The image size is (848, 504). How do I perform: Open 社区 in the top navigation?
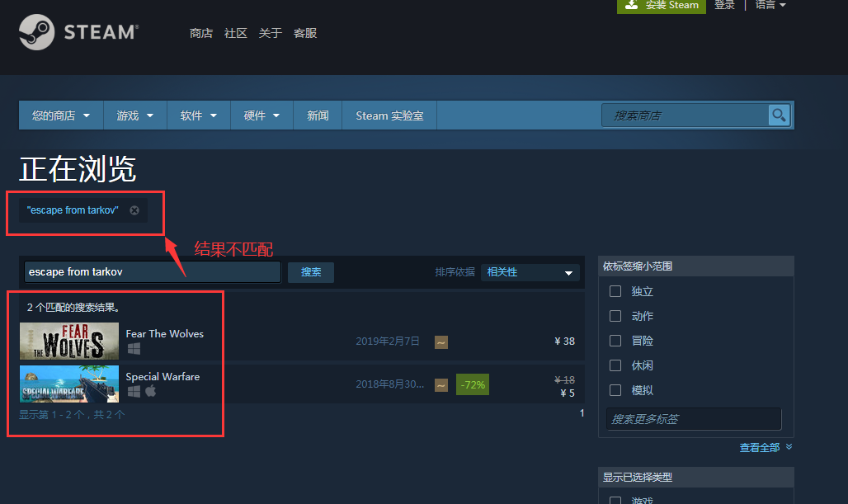236,34
